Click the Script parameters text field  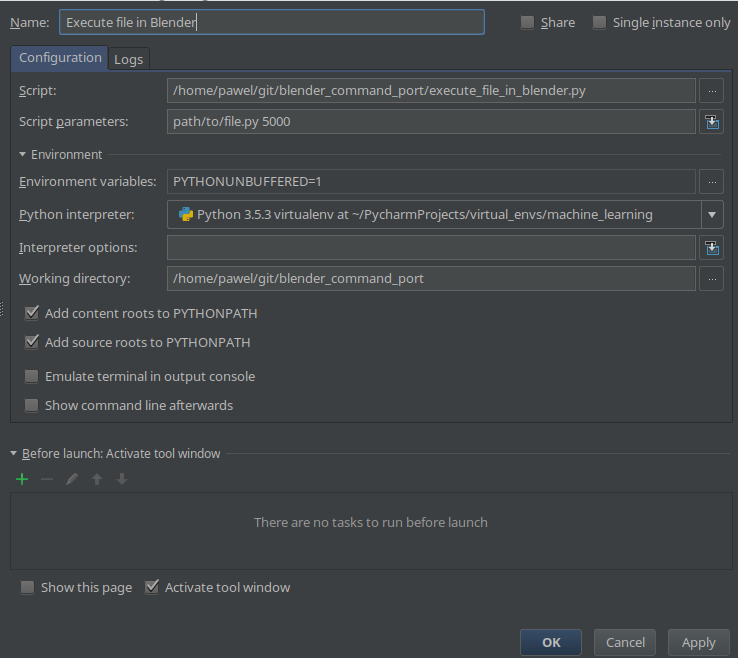[x=431, y=121]
